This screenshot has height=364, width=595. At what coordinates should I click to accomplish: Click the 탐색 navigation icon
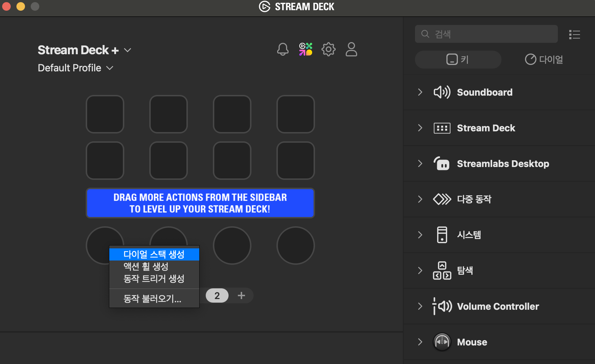(x=442, y=271)
